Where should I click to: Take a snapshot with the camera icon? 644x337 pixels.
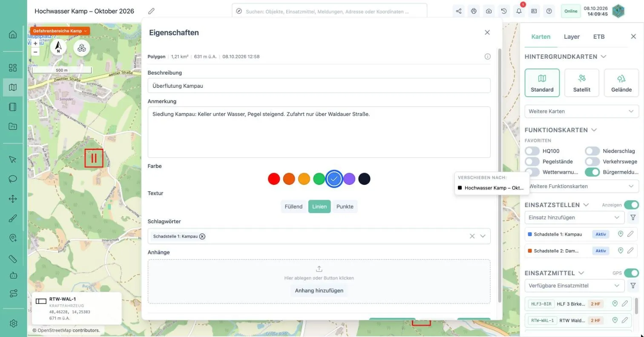tap(489, 11)
